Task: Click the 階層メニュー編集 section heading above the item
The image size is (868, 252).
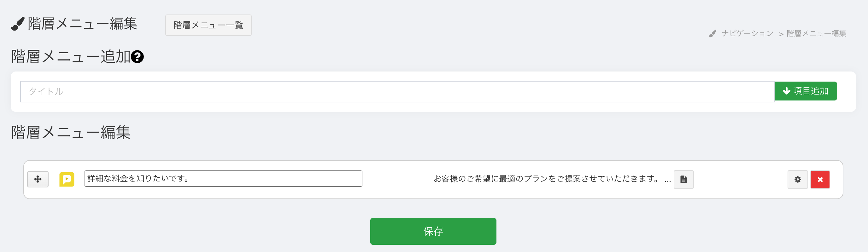Action: pos(70,132)
